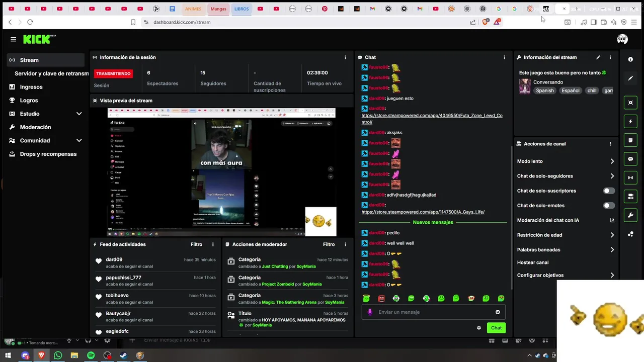Open the Acciones de canal three-dot menu
Screen dimensions: 644x362
(x=610, y=144)
